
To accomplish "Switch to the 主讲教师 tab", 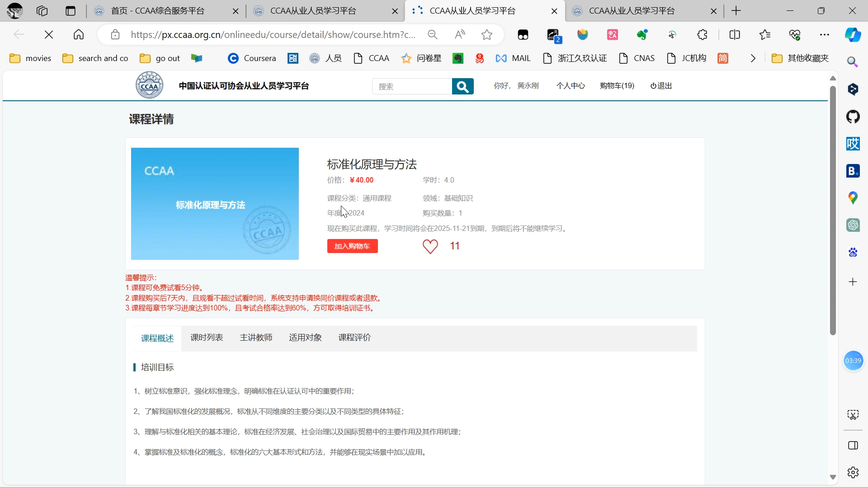I will point(256,338).
